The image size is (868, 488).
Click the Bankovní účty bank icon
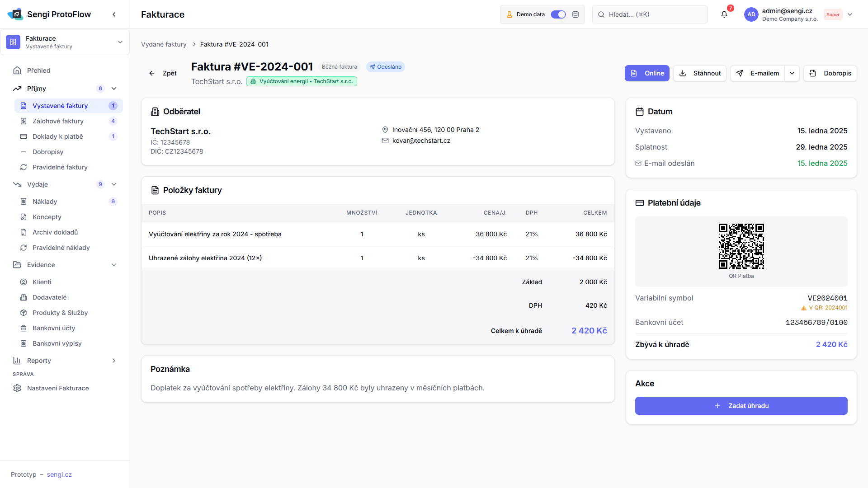coord(24,328)
